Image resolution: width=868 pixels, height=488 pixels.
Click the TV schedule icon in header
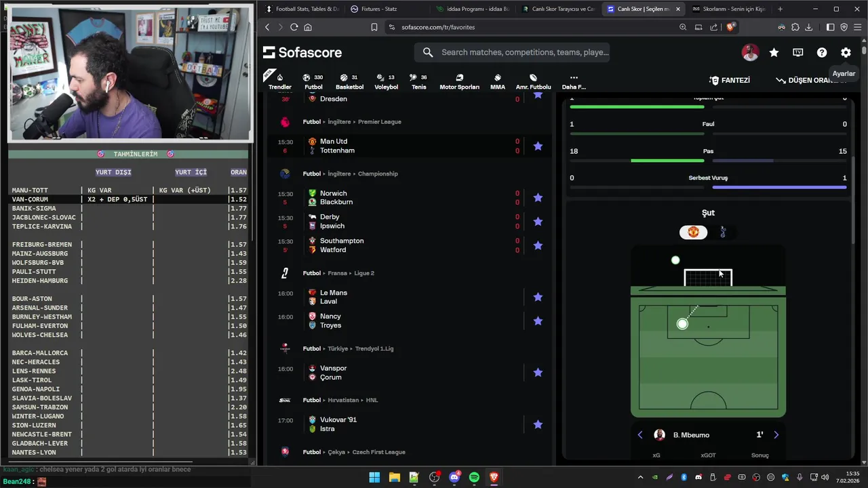pos(798,52)
